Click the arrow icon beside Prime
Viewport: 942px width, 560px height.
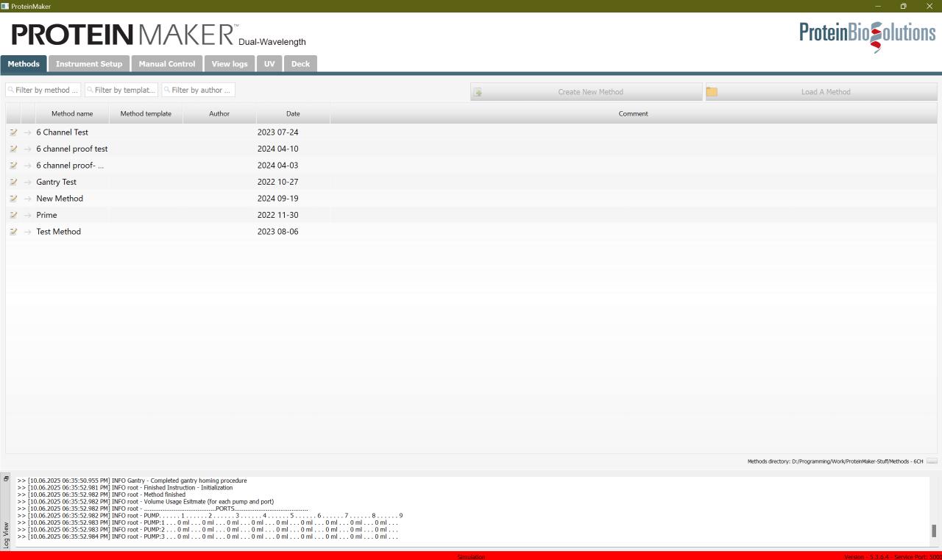pos(28,215)
